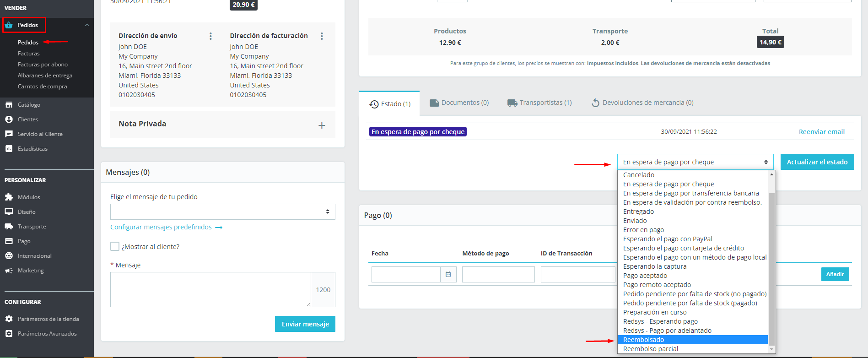The height and width of the screenshot is (358, 868).
Task: Select Enviado status option
Action: pyautogui.click(x=692, y=221)
